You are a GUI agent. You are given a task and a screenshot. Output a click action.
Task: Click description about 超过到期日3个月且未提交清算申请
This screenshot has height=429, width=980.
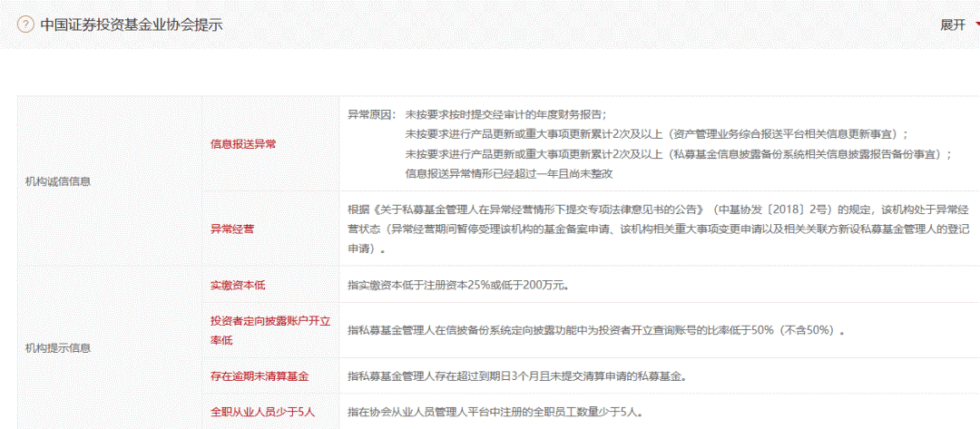517,376
